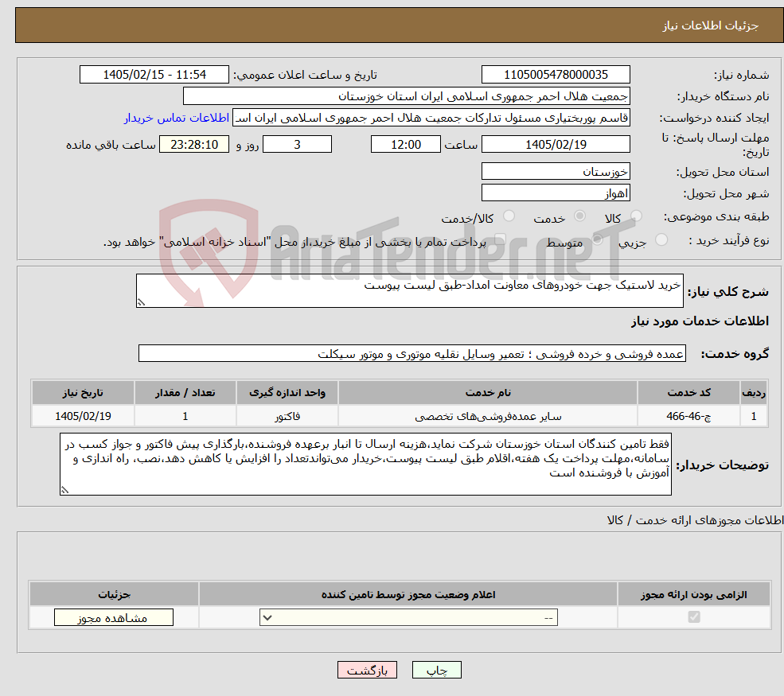Click the اطلاعات مجوزهای ارائه خدمت / کالا heading
Screen dimensions: 784x696
click(x=695, y=520)
